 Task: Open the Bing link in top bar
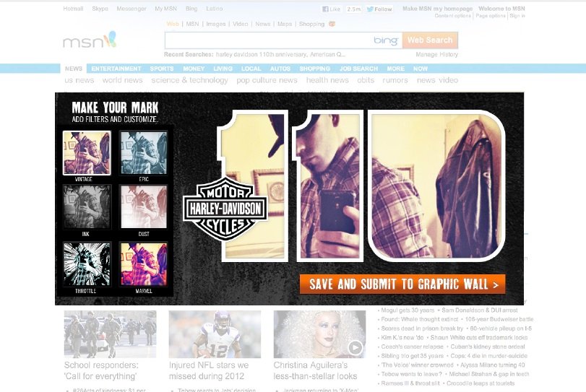191,9
